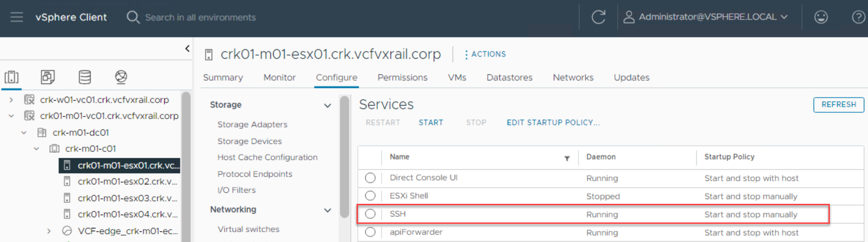Open the Administrator@VSPHERE.LOCAL user dropdown
This screenshot has width=868, height=242.
pyautogui.click(x=713, y=17)
